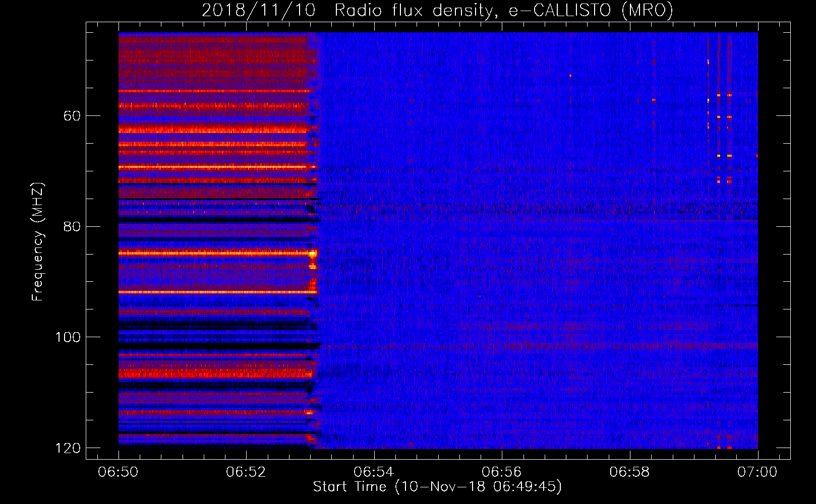Click the 06:58 time tick label
This screenshot has height=504, width=816.
coord(630,472)
